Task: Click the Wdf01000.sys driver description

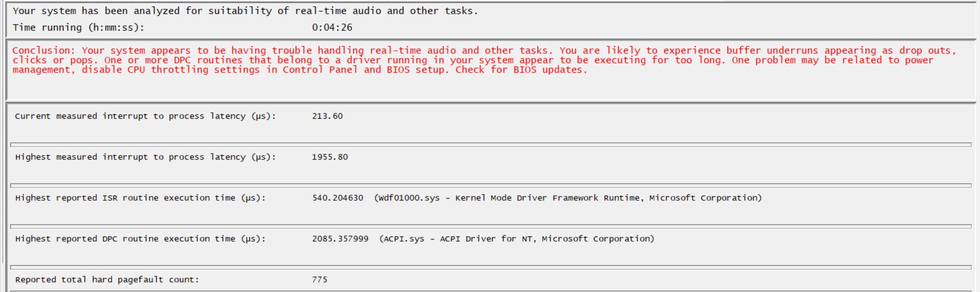Action: pyautogui.click(x=568, y=198)
